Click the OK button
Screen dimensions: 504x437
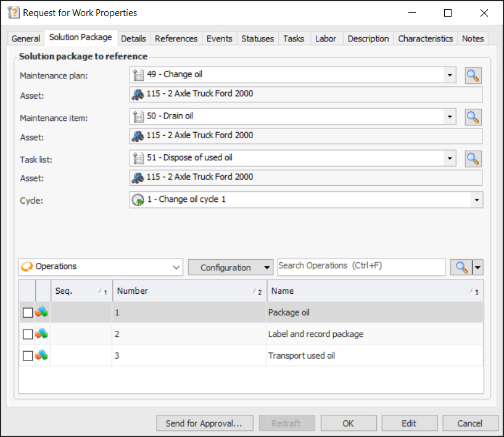coord(348,423)
